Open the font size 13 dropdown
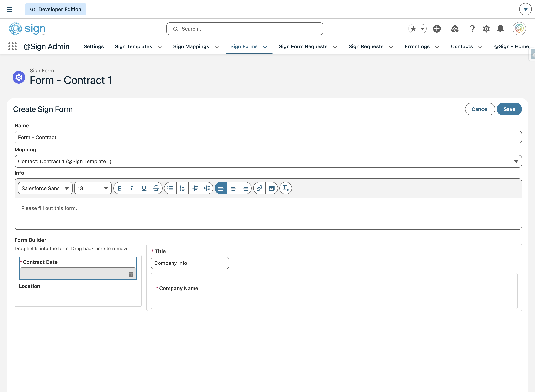Viewport: 535px width, 392px height. coord(93,188)
